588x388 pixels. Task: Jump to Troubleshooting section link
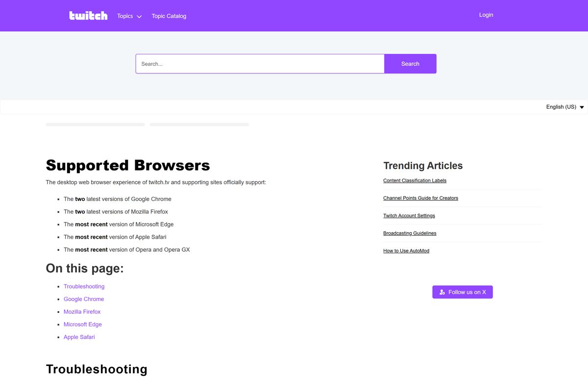84,287
